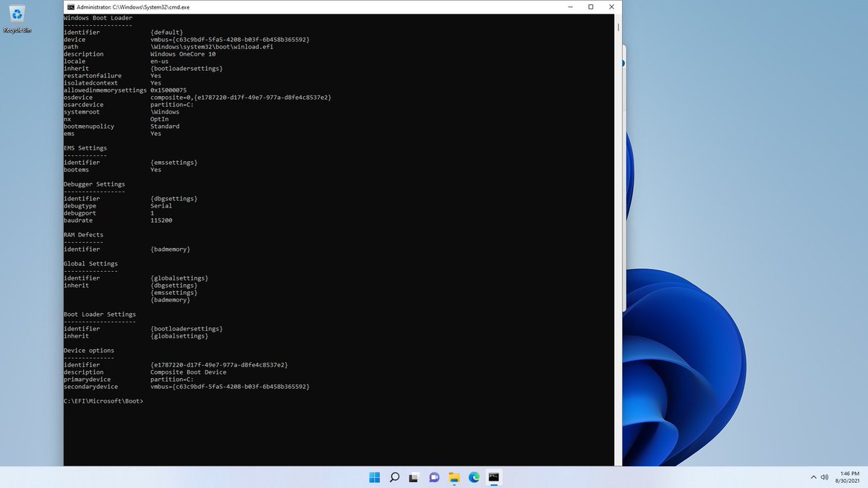This screenshot has width=868, height=488.
Task: Click the '115200' baudrate value
Action: [x=161, y=220]
